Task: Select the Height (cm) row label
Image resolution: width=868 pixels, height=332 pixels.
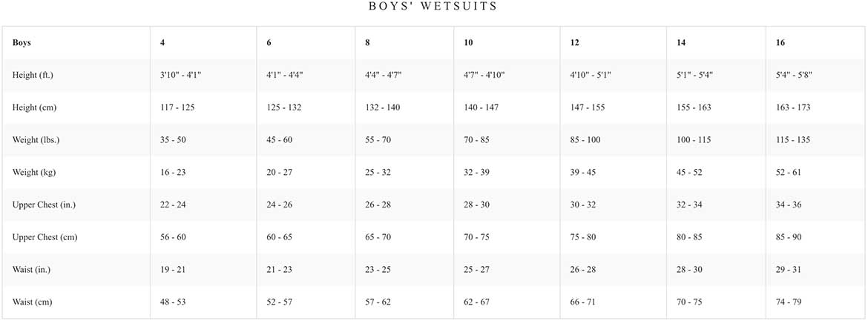Action: 34,107
